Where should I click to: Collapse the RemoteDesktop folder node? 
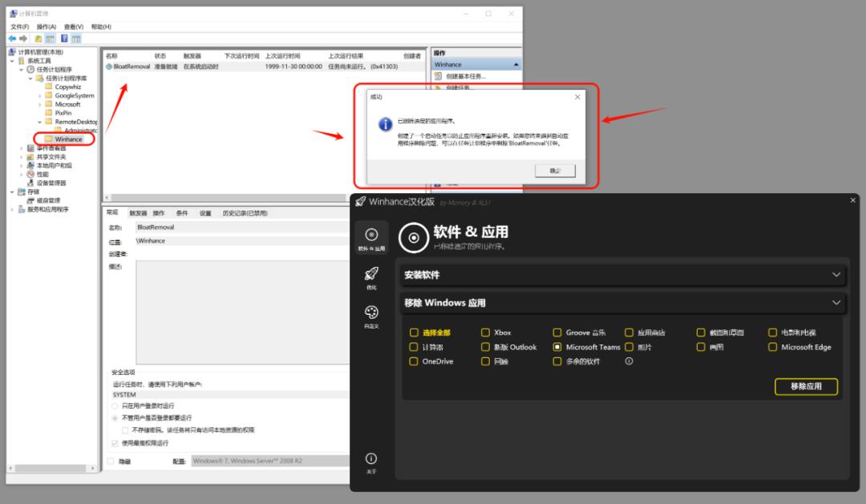click(40, 122)
